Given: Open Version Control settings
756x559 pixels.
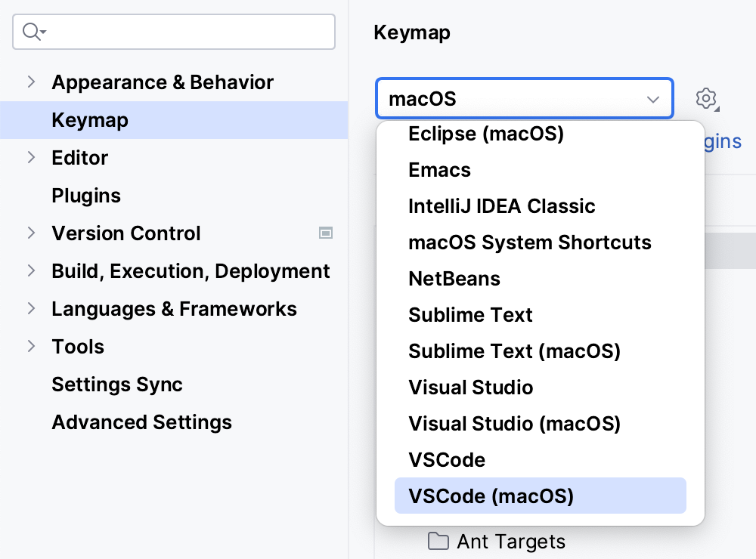Looking at the screenshot, I should 125,233.
